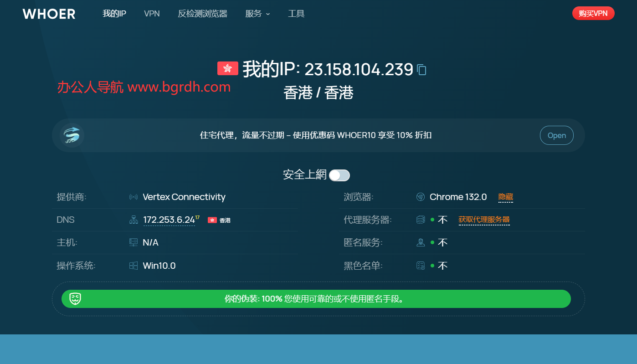
Task: Click the database icon beside 代理服务器
Action: [x=420, y=220]
